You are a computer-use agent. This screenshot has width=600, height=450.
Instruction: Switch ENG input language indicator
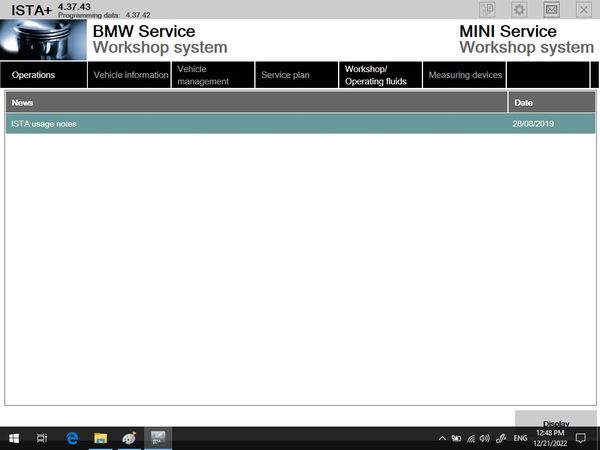(520, 438)
